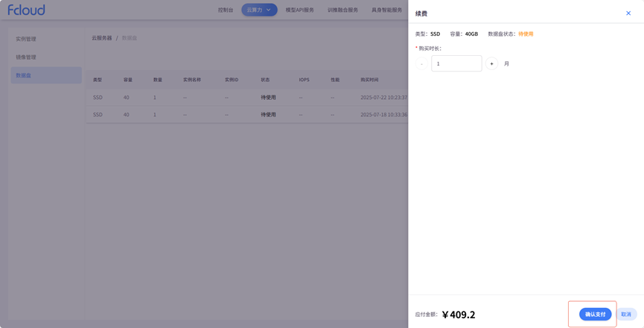This screenshot has height=328, width=644.
Task: Decrease purchase duration with minus button
Action: (x=421, y=64)
